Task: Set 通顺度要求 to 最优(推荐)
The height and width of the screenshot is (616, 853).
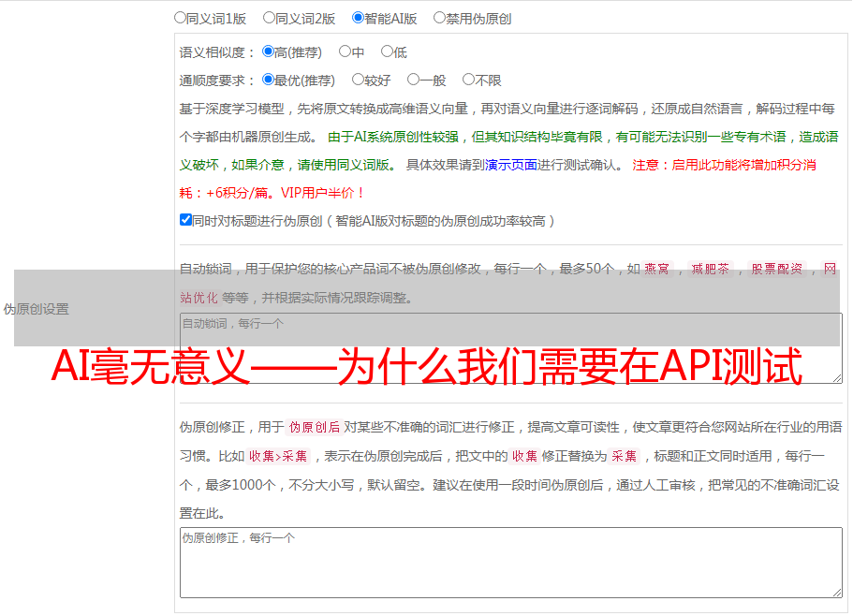Action: [268, 80]
